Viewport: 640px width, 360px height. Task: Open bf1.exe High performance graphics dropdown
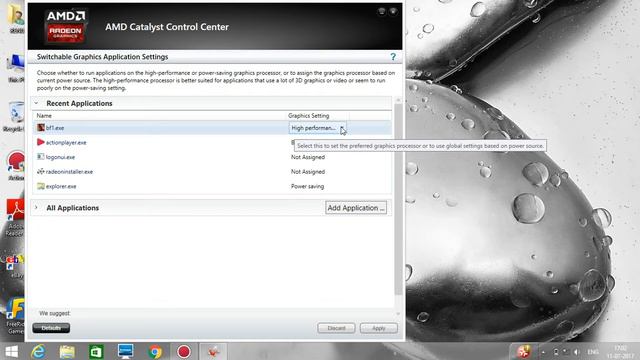tap(317, 128)
